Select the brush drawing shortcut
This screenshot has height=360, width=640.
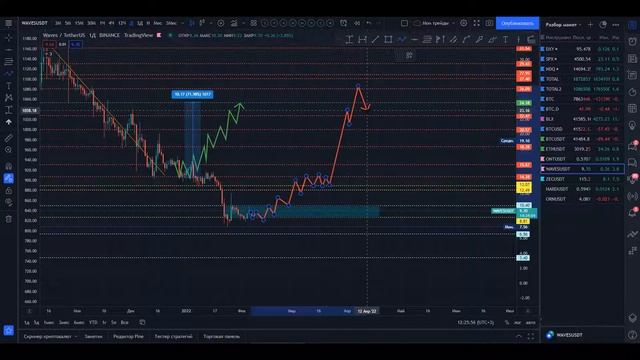point(479,39)
